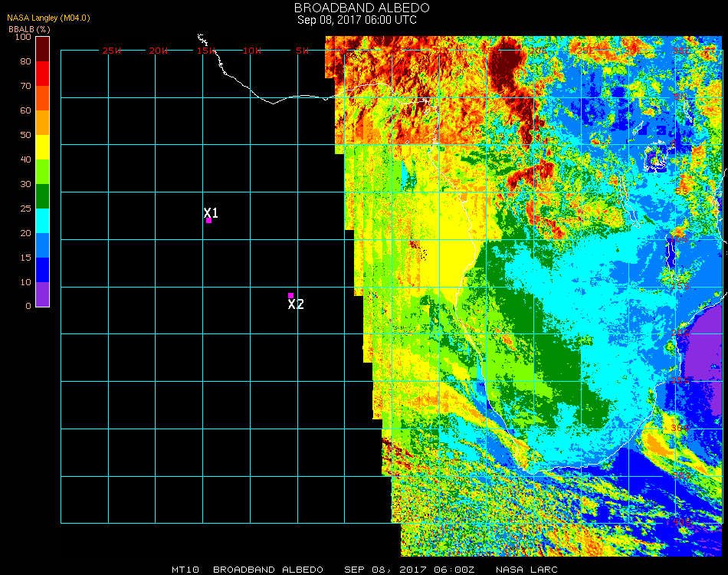The image size is (728, 575).
Task: Click the NASA LARC footer text
Action: click(x=523, y=570)
